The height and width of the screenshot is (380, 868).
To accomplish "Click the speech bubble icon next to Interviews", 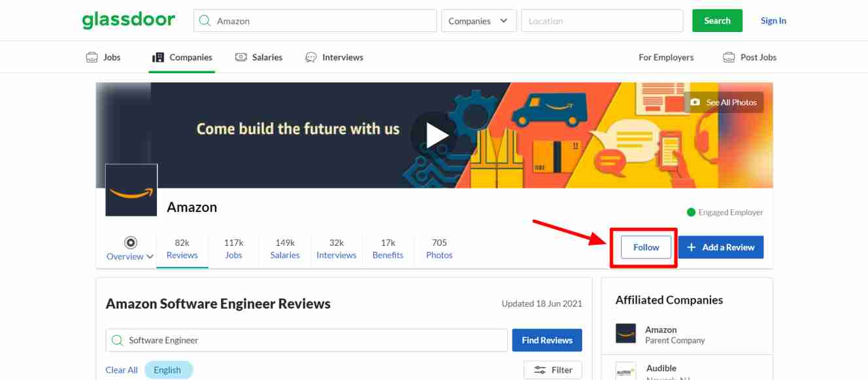I will [311, 58].
